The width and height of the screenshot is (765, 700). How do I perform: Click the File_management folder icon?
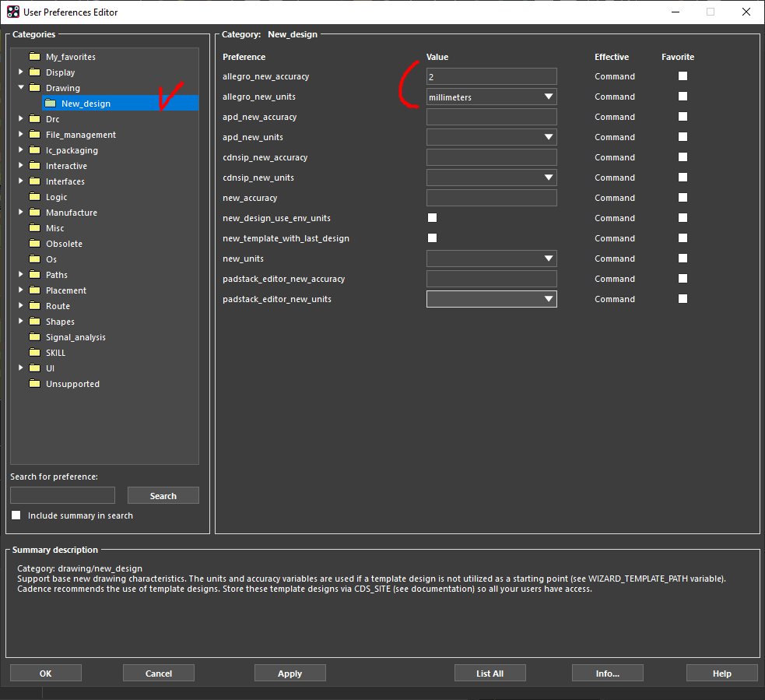click(35, 135)
